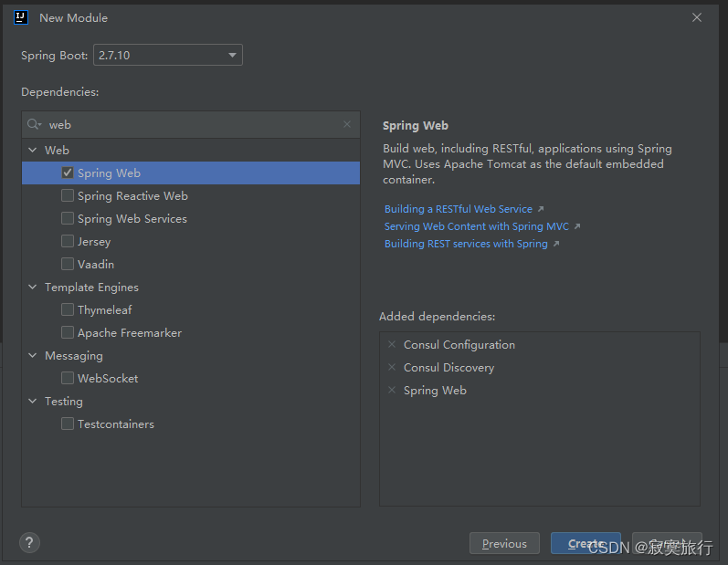Select Consul Discovery text in added list
Viewport: 728px width, 565px height.
click(449, 368)
